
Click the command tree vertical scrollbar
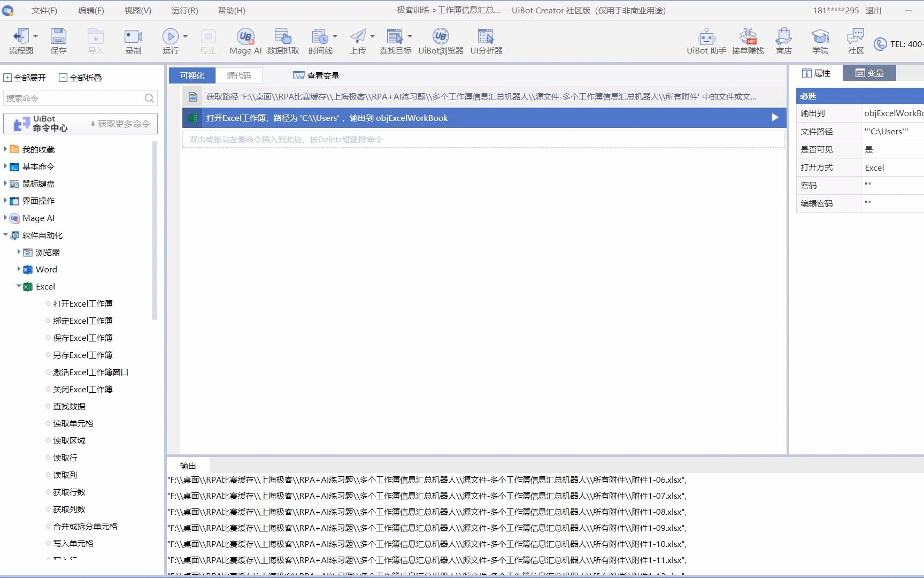coord(155,230)
